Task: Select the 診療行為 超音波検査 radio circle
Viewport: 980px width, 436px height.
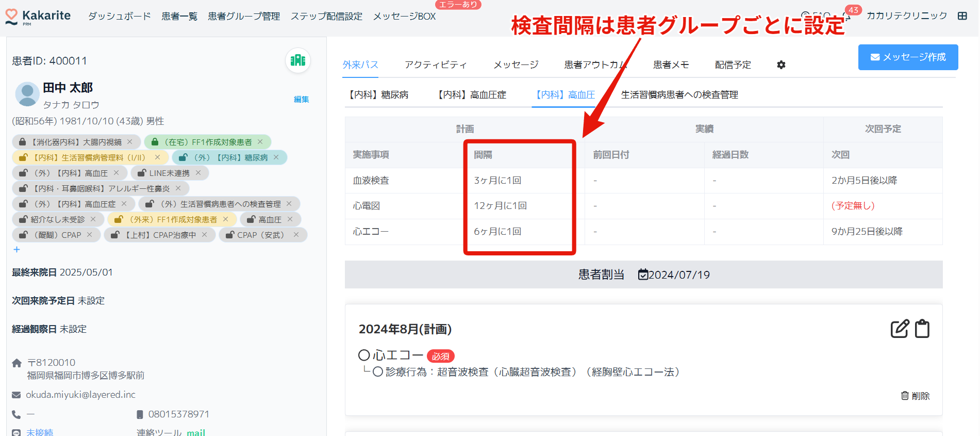Action: (378, 372)
